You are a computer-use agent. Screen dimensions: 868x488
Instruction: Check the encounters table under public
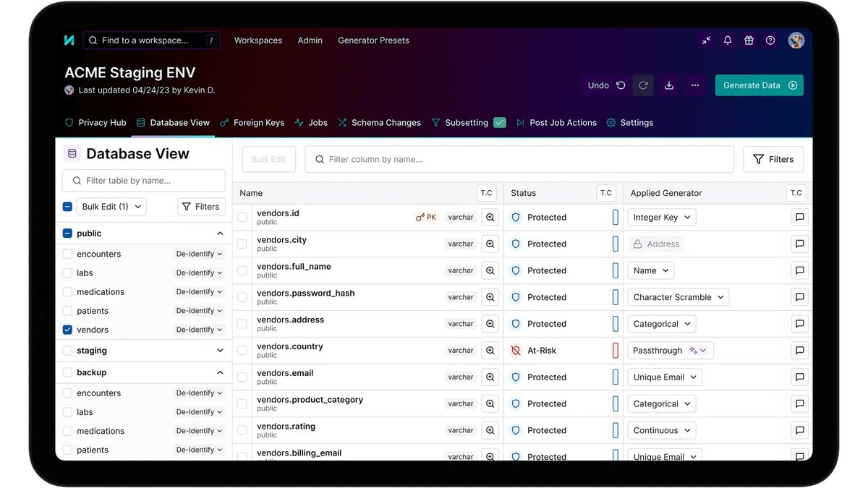point(67,254)
